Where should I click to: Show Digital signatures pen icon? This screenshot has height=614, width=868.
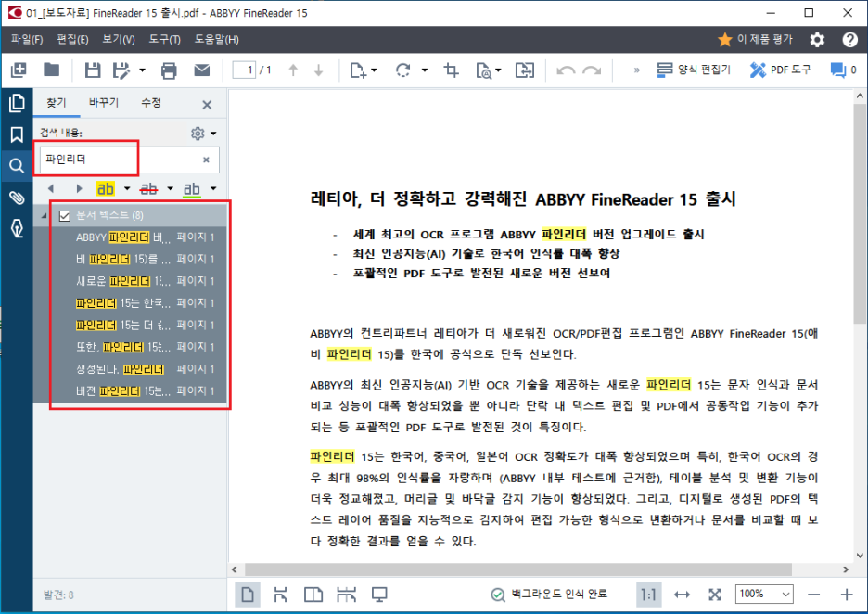point(17,229)
